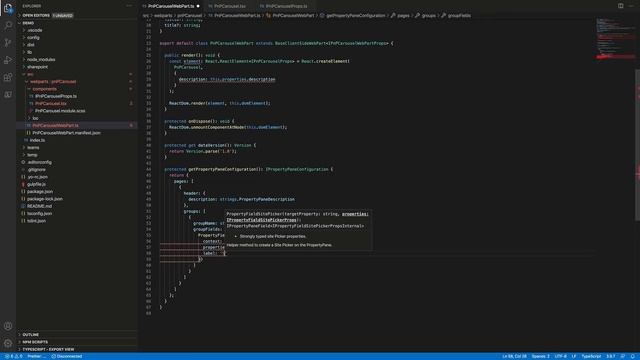Image resolution: width=640 pixels, height=360 pixels.
Task: Click groupFields in the breadcrumb
Action: (x=459, y=16)
